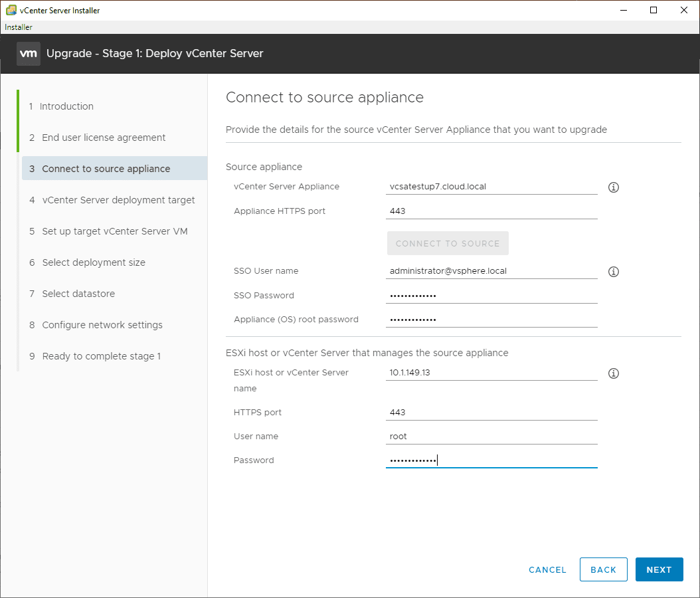This screenshot has height=598, width=700.
Task: Click into the SSO Password field
Action: [x=491, y=296]
